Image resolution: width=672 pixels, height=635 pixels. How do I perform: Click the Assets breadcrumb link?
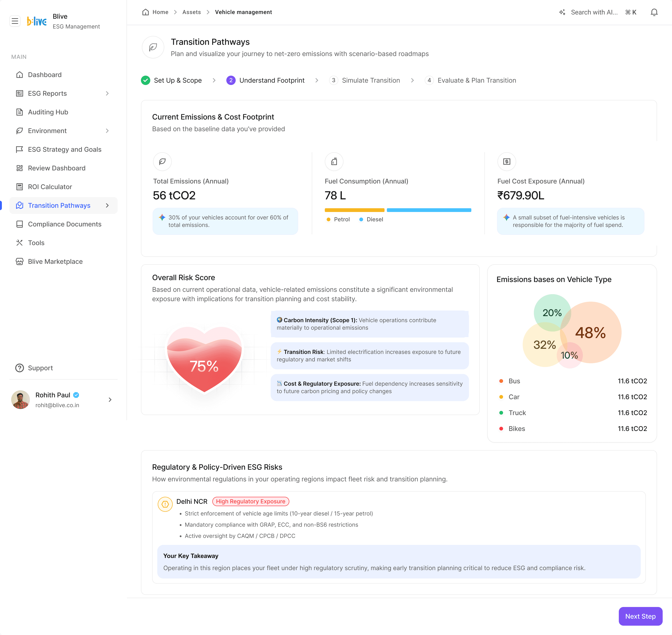click(x=192, y=12)
